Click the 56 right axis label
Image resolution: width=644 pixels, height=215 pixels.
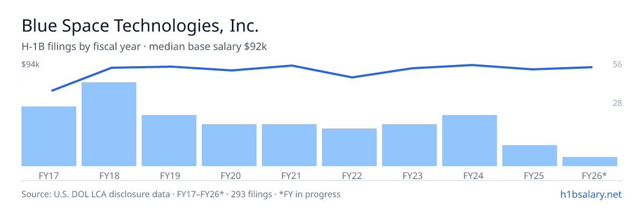[x=617, y=64]
